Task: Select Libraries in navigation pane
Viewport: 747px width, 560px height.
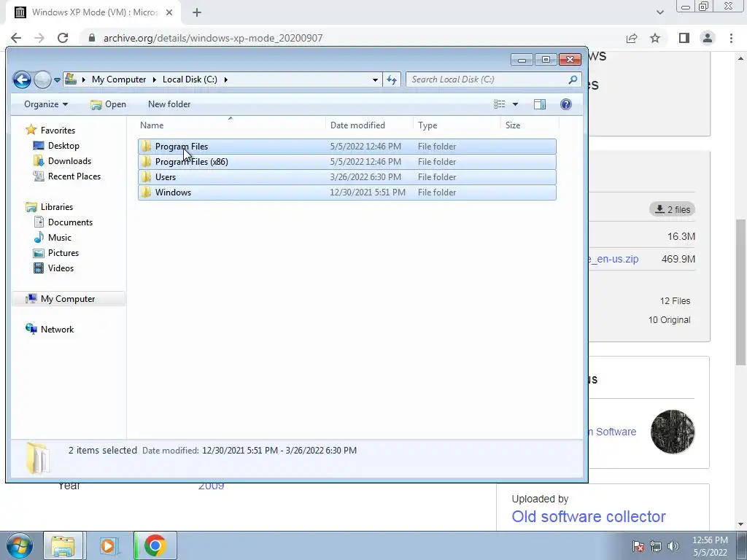Action: click(57, 206)
